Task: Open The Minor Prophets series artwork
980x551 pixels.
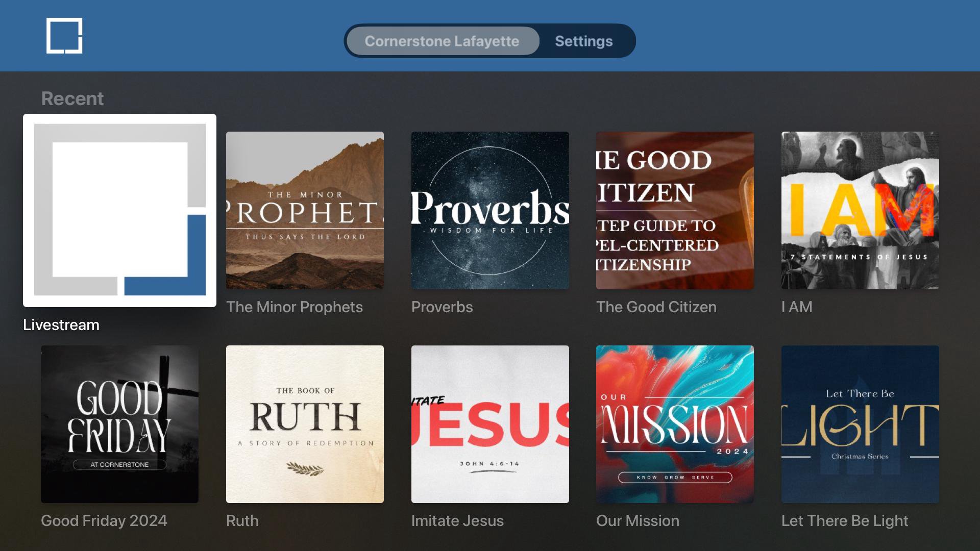Action: point(305,210)
